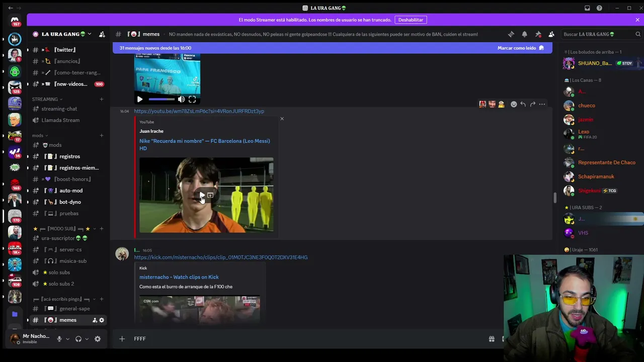
Task: Invite people icon beside server name
Action: (102, 34)
